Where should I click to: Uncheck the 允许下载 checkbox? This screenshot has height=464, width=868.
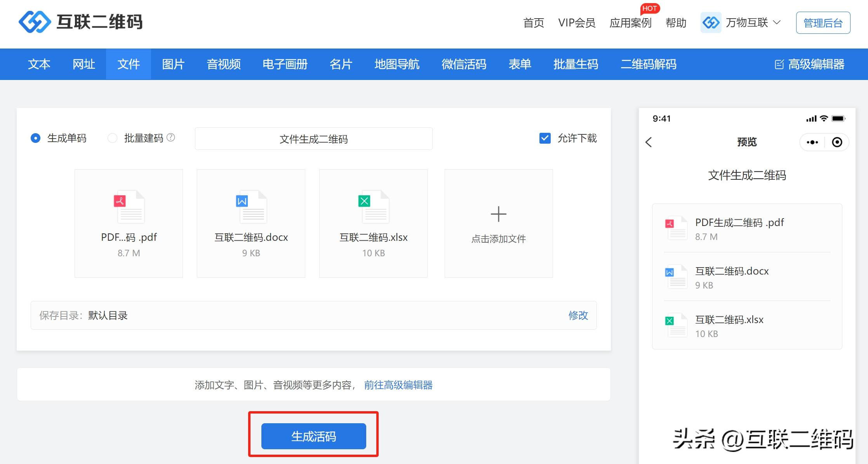[545, 138]
